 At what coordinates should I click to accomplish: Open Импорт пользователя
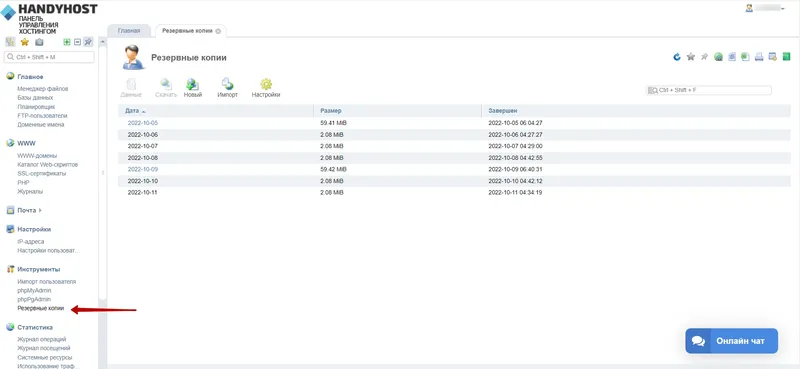point(47,282)
